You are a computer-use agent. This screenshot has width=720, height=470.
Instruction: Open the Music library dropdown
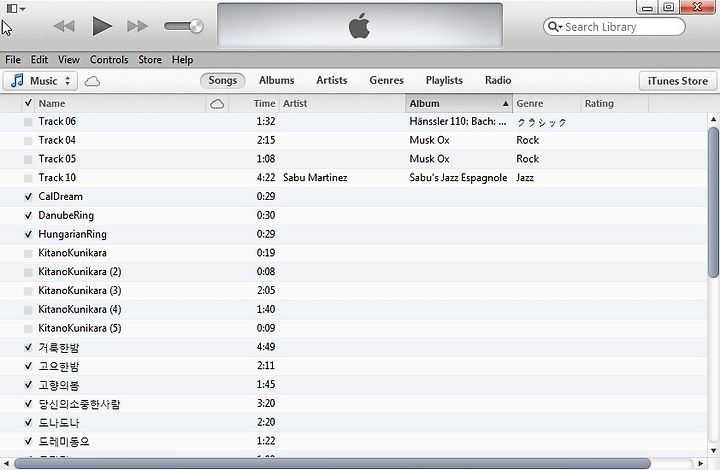(x=40, y=81)
